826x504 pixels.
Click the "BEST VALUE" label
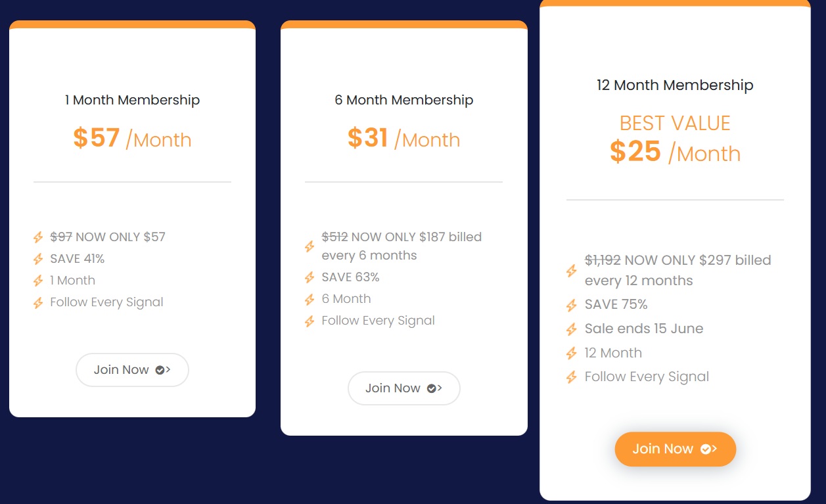[x=675, y=124]
